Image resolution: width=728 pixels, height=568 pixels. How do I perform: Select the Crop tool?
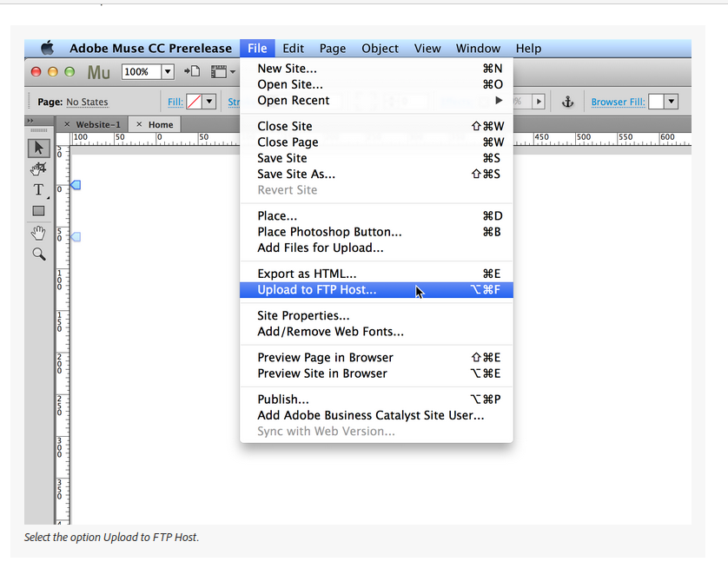coord(38,168)
